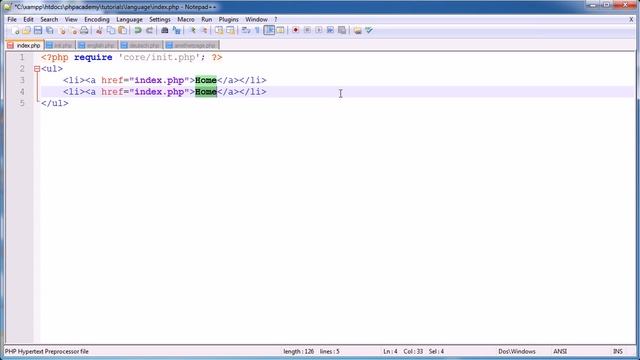Click line number 1 in margin

click(x=22, y=57)
